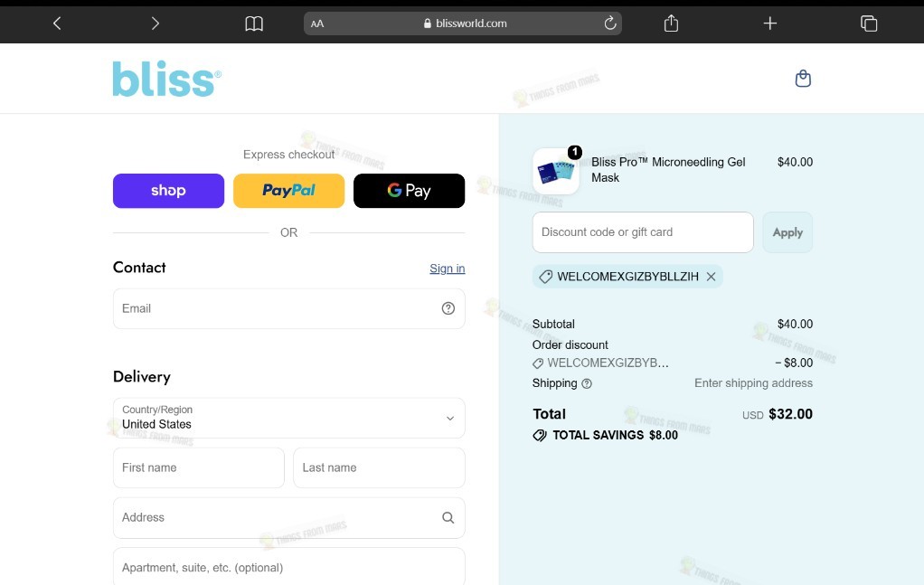Tap the AA reader text size button

coord(317,24)
